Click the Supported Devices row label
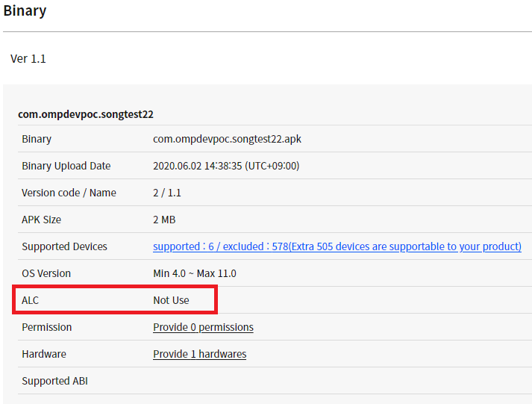This screenshot has height=404, width=532. click(64, 246)
